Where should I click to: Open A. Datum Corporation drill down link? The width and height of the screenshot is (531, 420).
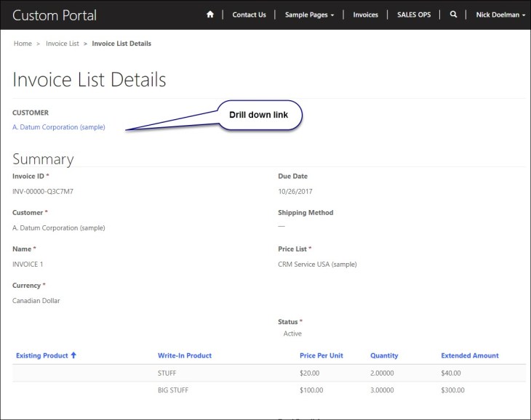(59, 127)
